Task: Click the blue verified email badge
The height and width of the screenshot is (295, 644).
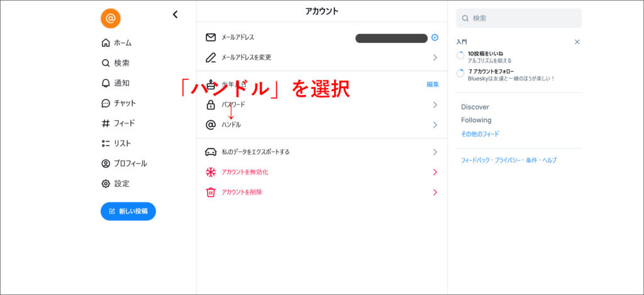Action: tap(435, 37)
